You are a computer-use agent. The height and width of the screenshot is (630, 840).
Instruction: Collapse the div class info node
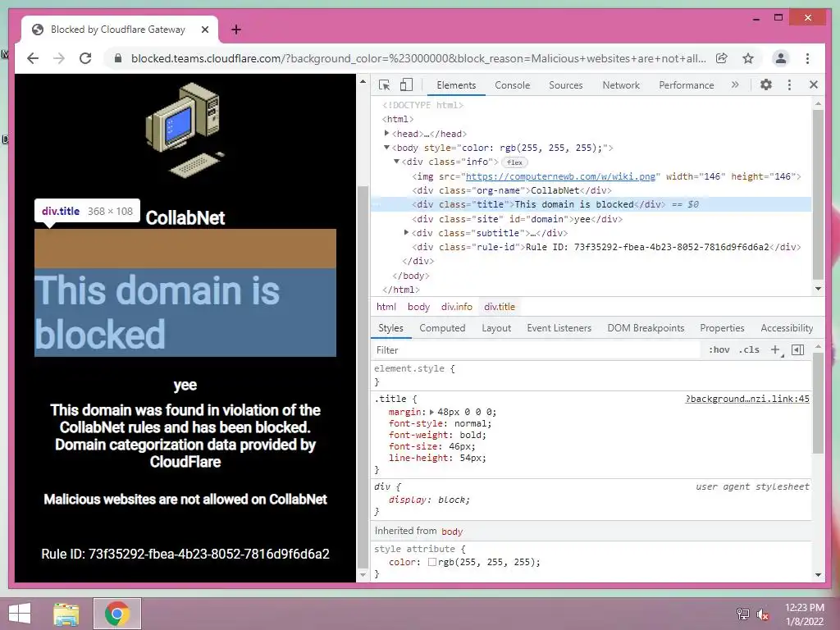tap(396, 162)
